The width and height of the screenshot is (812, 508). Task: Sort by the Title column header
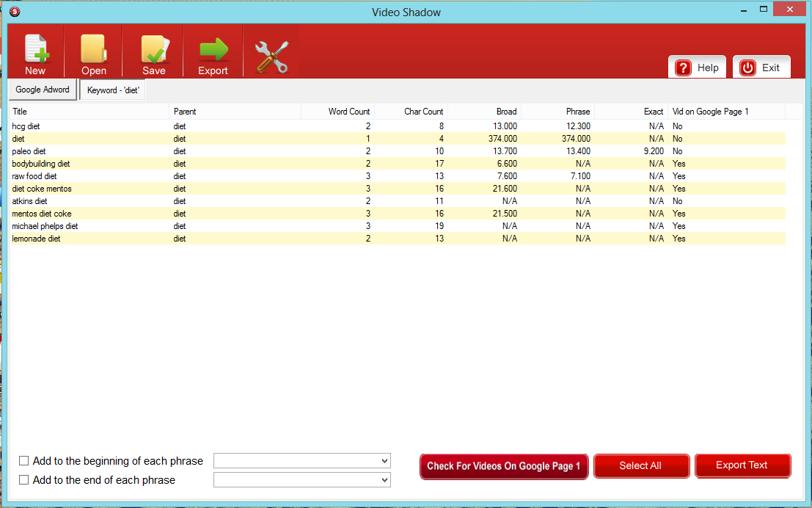point(89,112)
